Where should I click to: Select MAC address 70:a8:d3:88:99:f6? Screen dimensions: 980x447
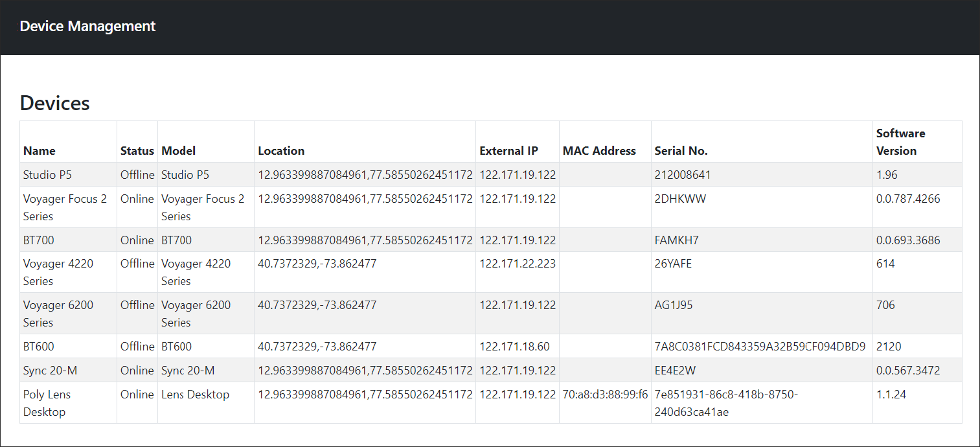(605, 395)
